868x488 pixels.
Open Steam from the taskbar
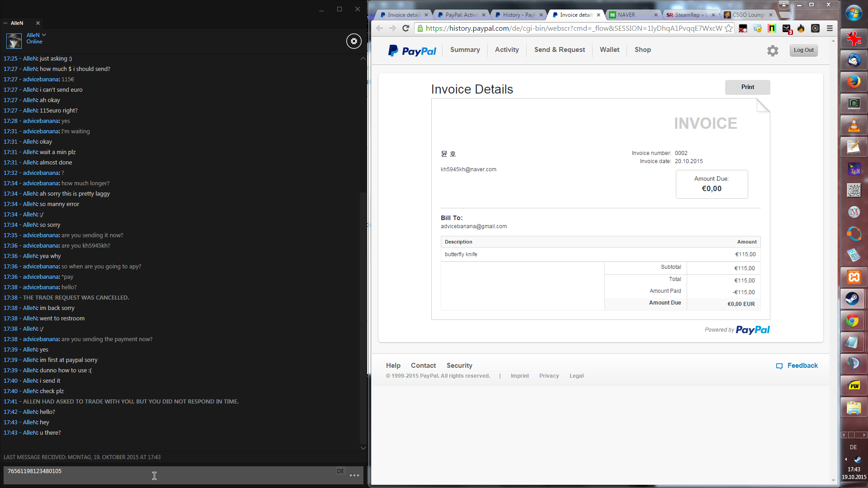tap(853, 299)
